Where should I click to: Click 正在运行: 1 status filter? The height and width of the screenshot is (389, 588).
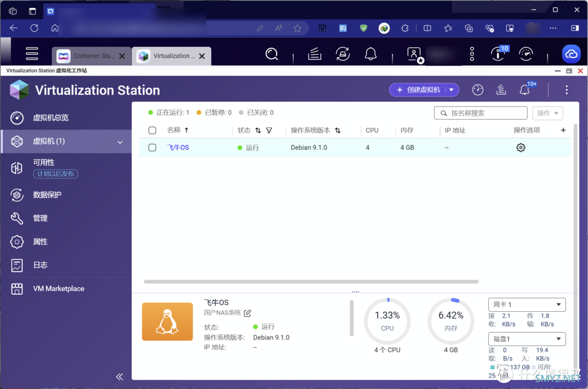[x=169, y=113]
